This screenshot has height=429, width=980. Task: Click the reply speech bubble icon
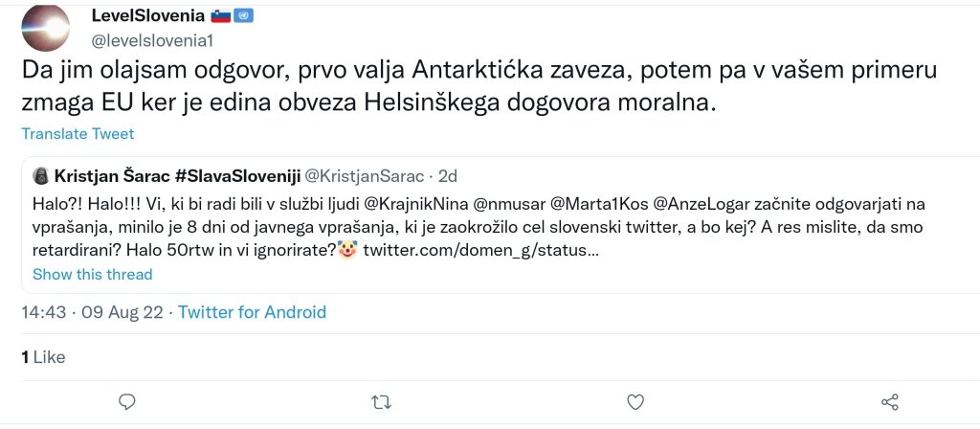(126, 401)
